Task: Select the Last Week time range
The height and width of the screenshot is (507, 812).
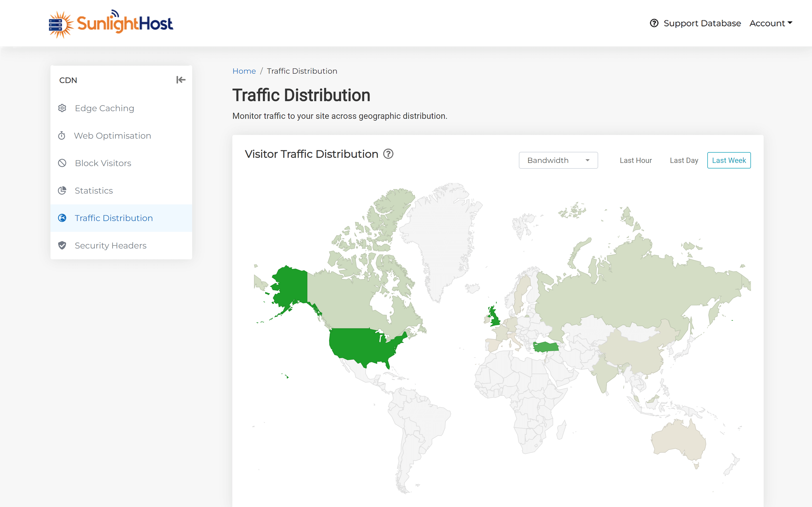Action: 729,160
